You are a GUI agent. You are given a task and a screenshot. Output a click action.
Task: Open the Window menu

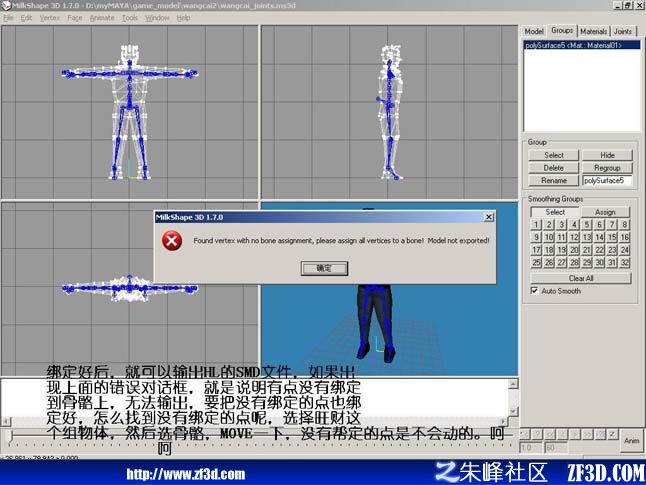[x=157, y=18]
